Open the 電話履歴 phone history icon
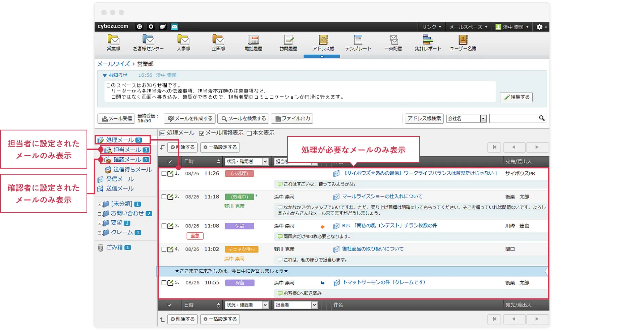This screenshot has height=331, width=644. [253, 40]
